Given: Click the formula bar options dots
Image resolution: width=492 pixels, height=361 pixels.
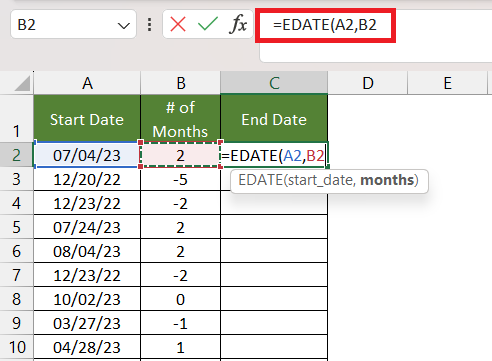Looking at the screenshot, I should 150,25.
